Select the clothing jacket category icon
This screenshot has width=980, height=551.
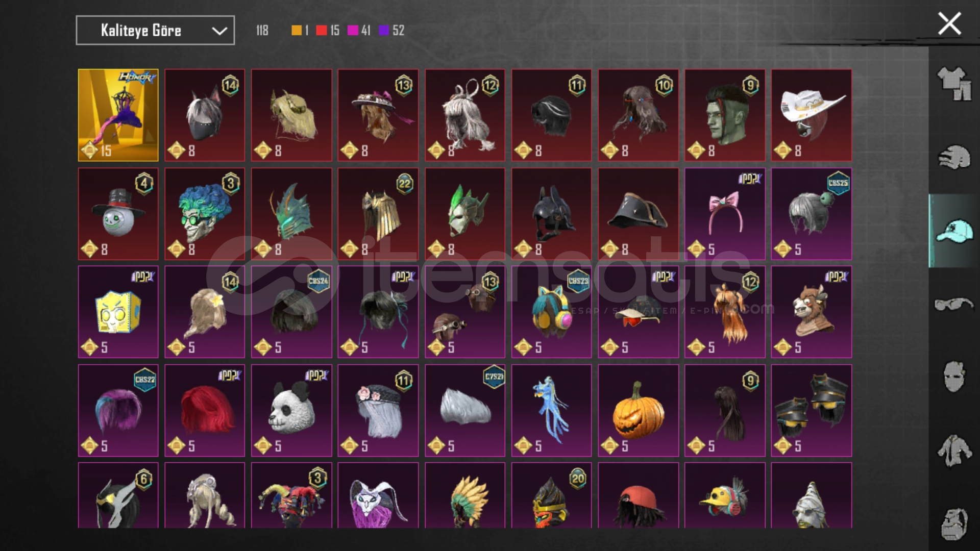(954, 450)
